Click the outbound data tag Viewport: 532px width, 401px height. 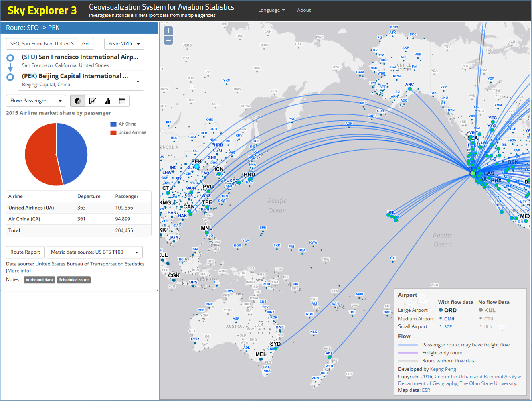39,280
